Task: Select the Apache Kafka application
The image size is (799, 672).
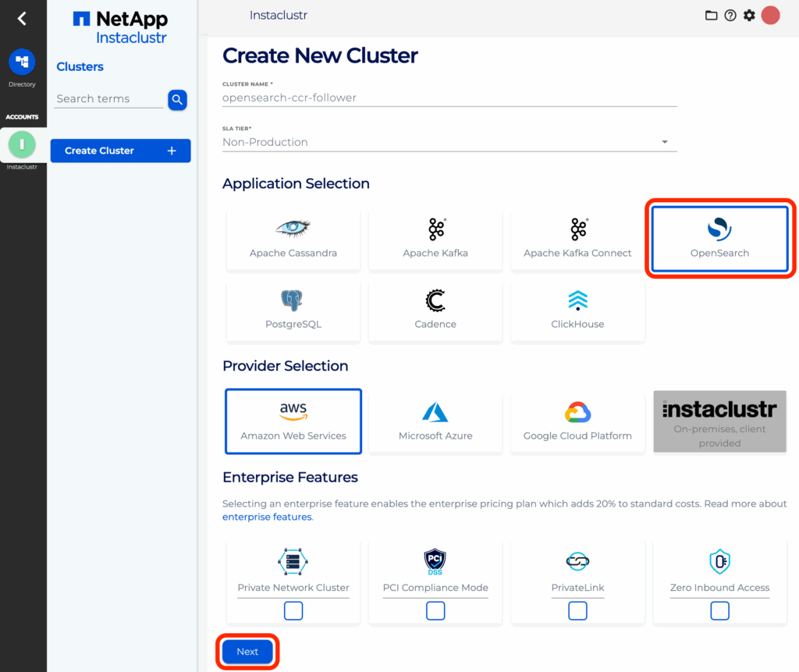Action: (435, 238)
